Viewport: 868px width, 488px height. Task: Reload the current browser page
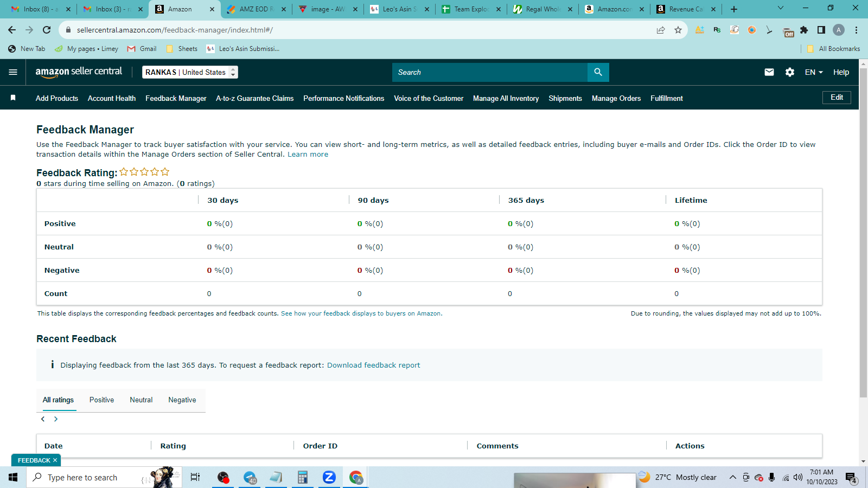[47, 30]
